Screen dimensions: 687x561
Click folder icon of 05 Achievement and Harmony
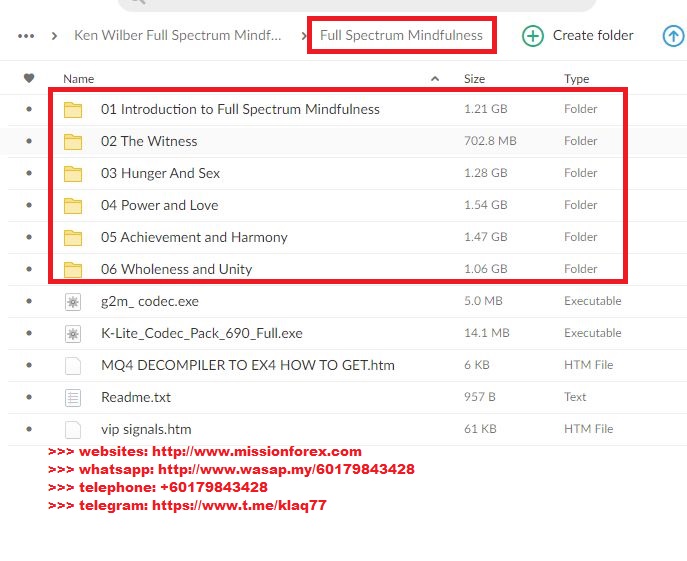[x=73, y=238]
